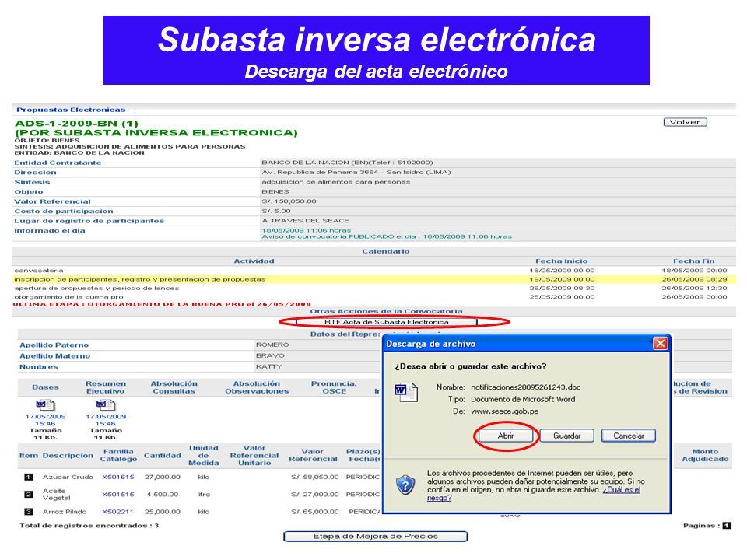Click Pronuncia. OSCE column header
This screenshot has width=747, height=560.
pyautogui.click(x=334, y=387)
